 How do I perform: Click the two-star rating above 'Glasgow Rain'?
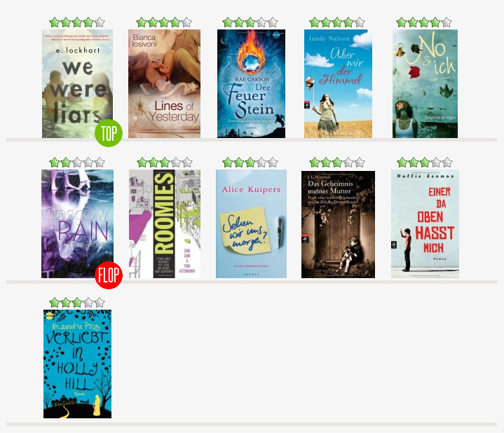[x=77, y=163]
